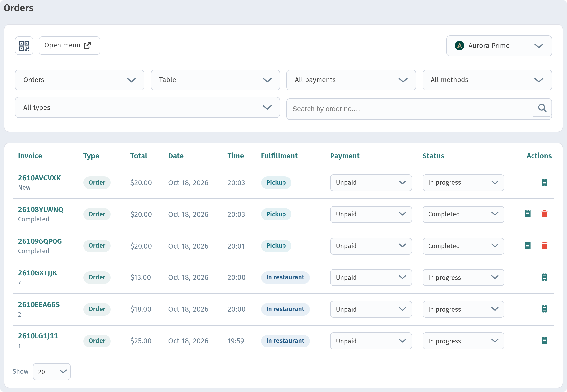The image size is (567, 392).
Task: Open invoice 2610EEA66S
Action: coord(39,305)
